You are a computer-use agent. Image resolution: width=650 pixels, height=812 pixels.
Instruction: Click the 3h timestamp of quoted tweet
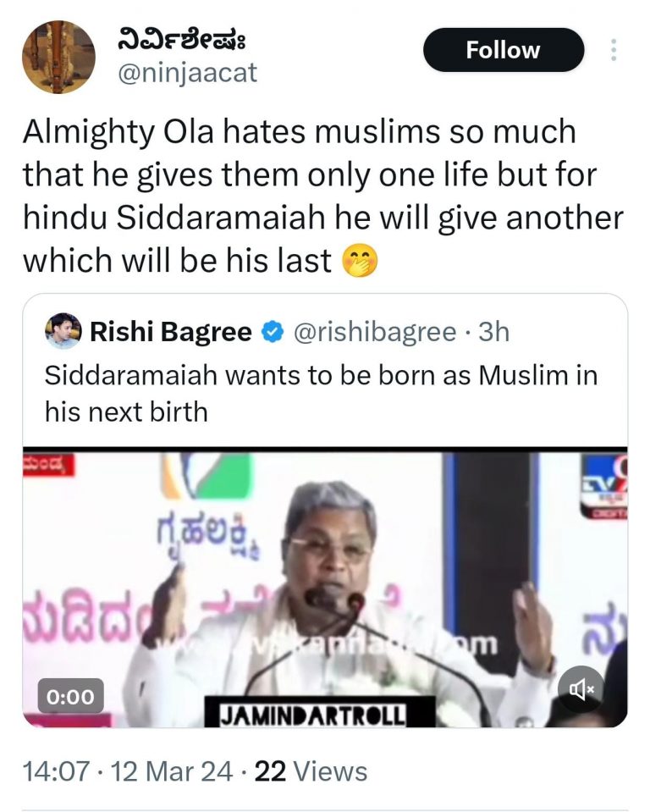click(493, 331)
